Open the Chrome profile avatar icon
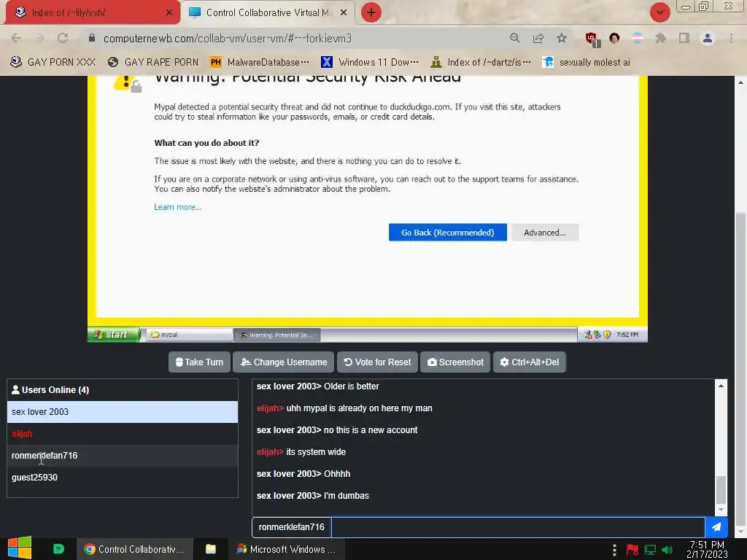The height and width of the screenshot is (560, 747). point(708,38)
